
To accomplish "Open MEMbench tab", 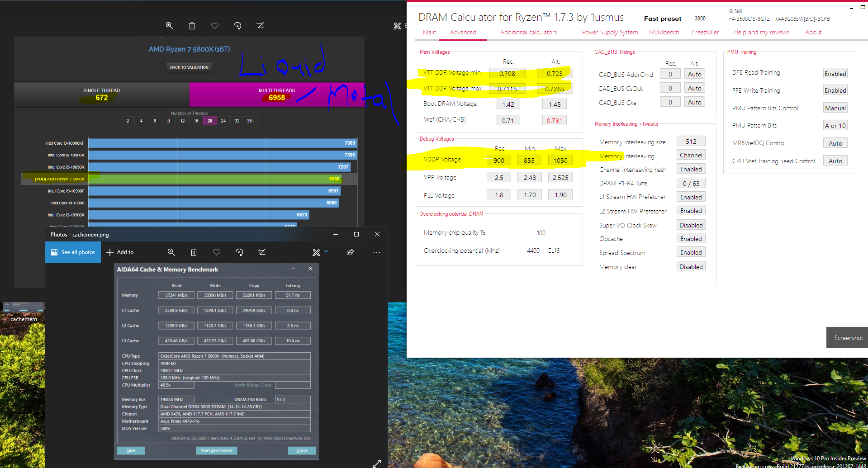I will [x=664, y=32].
